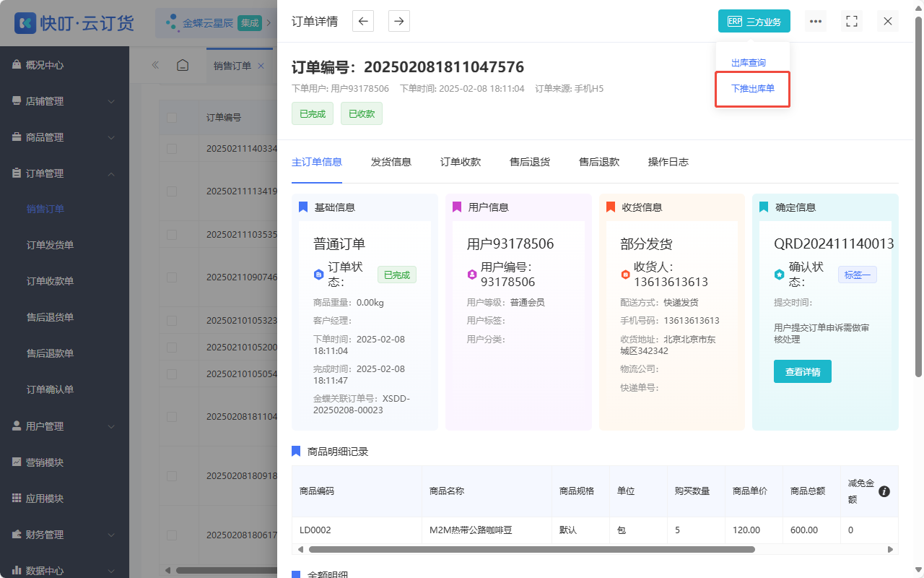Screen dimensions: 924x578
Task: Click the home tab icon
Action: 183,65
